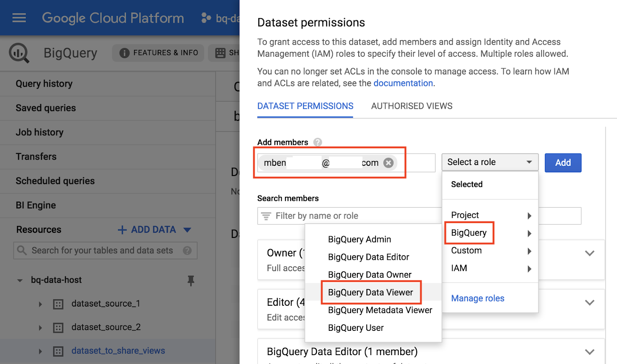
Task: Expand the Owner permissions section
Action: coord(589,253)
